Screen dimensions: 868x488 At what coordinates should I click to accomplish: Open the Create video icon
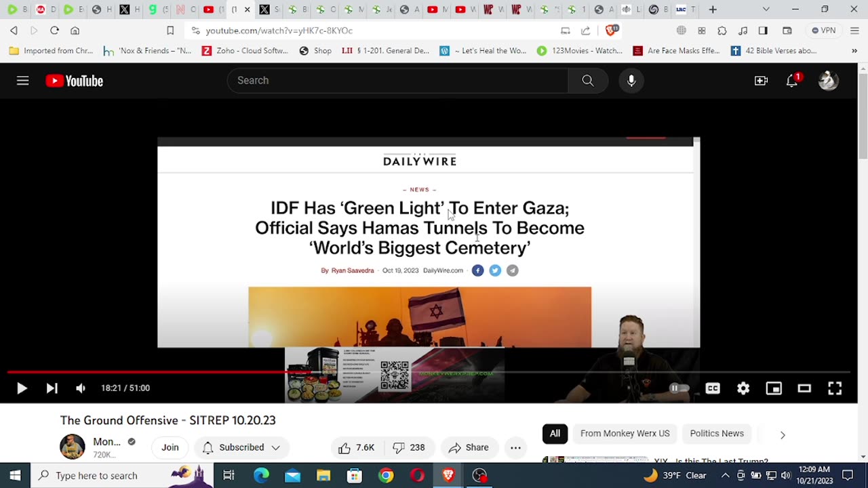coord(761,81)
